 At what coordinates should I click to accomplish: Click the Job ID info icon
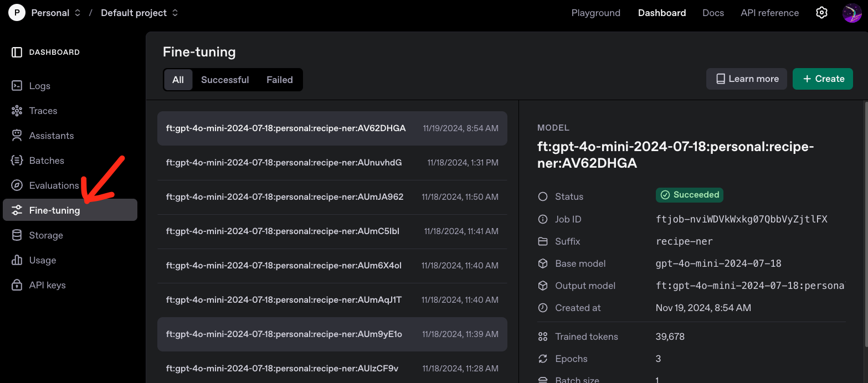point(543,219)
